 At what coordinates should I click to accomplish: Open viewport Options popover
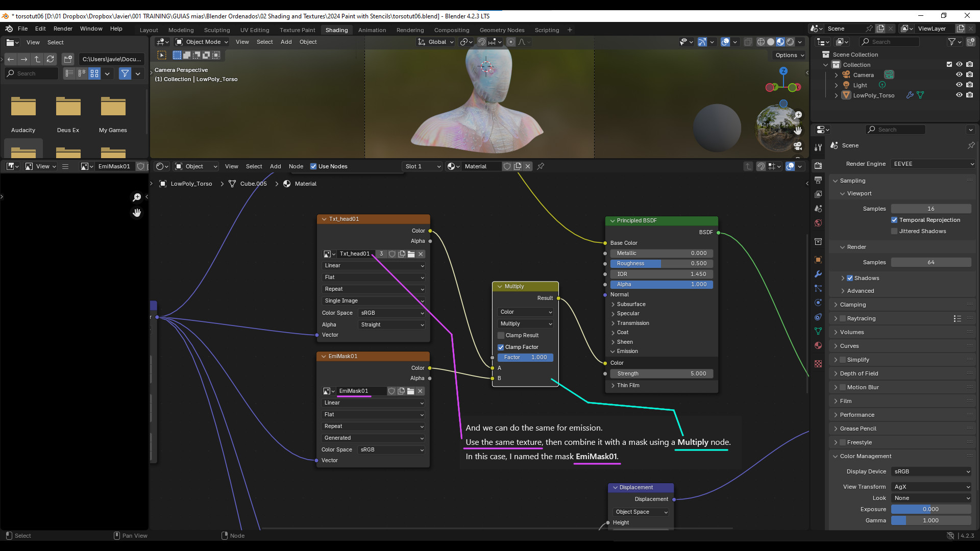click(x=790, y=55)
